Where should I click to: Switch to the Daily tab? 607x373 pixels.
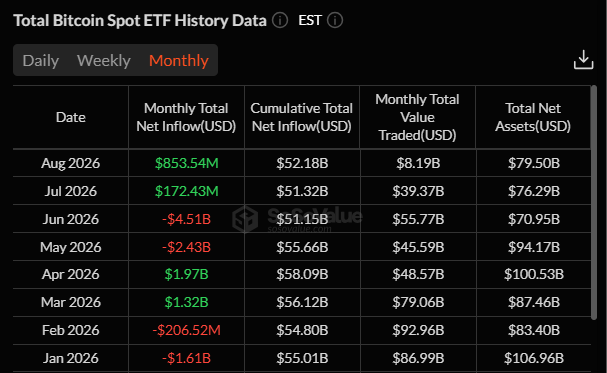coord(41,60)
